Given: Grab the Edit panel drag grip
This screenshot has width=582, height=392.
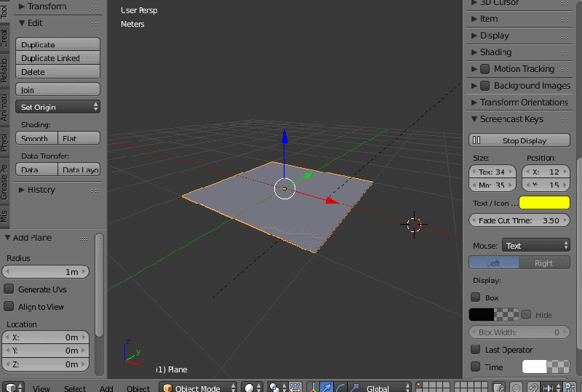Looking at the screenshot, I should point(95,24).
